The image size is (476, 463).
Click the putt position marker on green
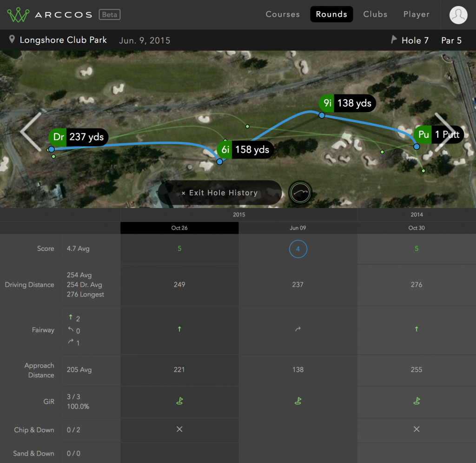click(416, 147)
